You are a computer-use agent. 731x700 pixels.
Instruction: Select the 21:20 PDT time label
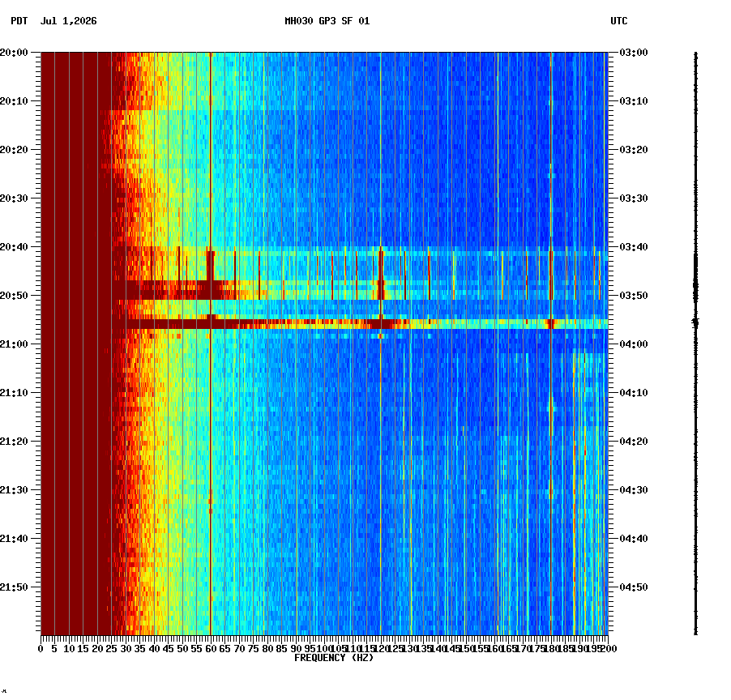pyautogui.click(x=14, y=442)
